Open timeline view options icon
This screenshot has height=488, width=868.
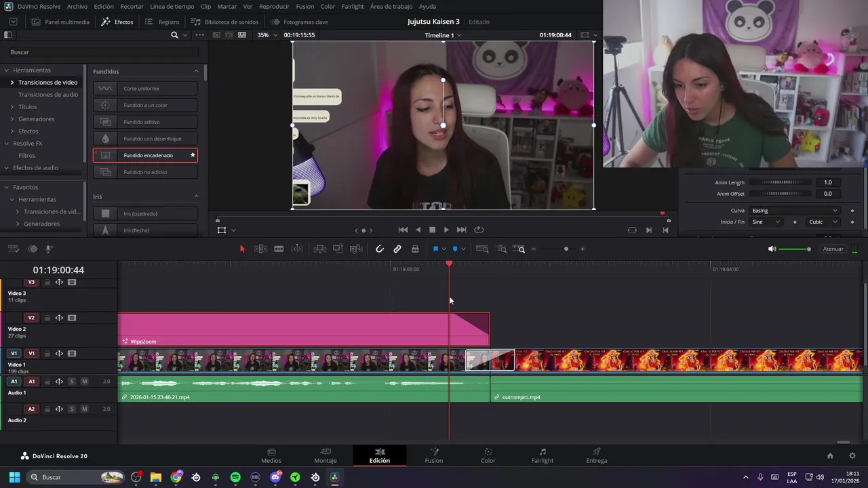(x=14, y=249)
